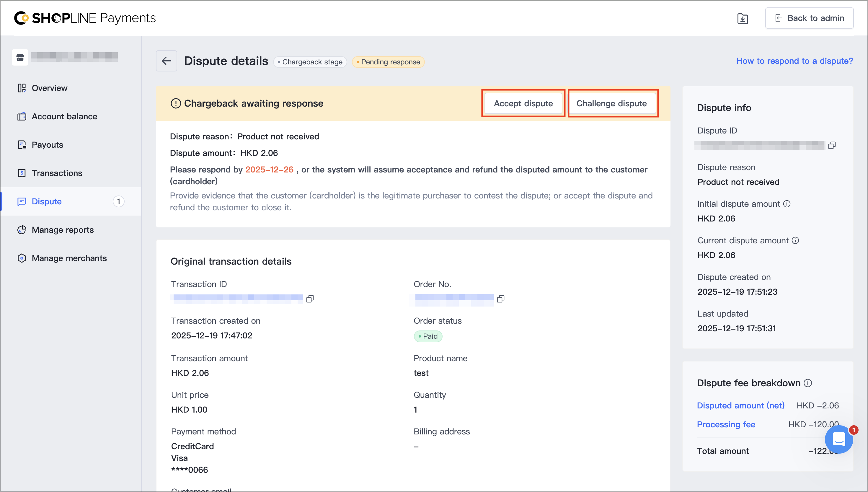Click the Disputed amount (net) link
The height and width of the screenshot is (492, 868).
click(741, 405)
